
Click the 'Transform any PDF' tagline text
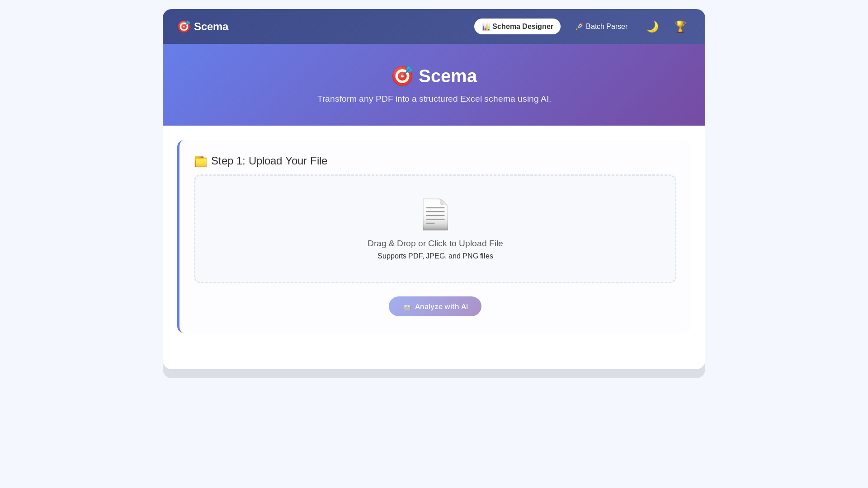coord(434,99)
